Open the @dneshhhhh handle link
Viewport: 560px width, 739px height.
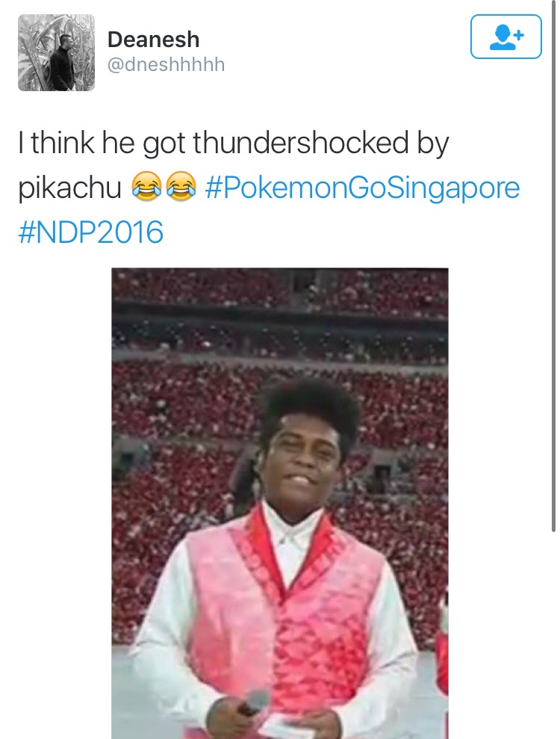pos(167,64)
